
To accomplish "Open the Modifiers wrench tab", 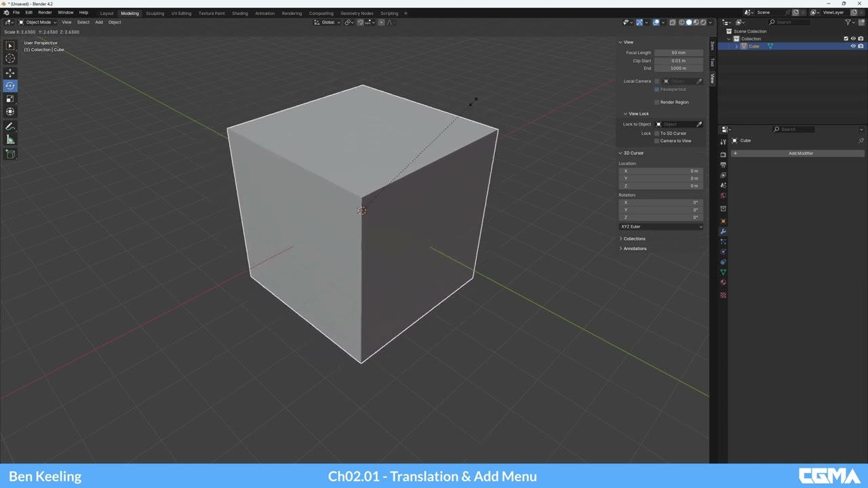I will point(723,232).
